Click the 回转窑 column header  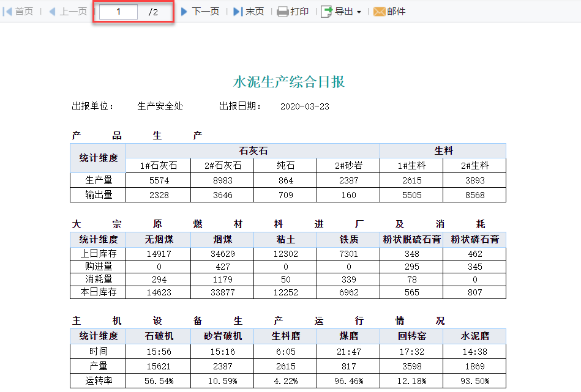(x=411, y=336)
